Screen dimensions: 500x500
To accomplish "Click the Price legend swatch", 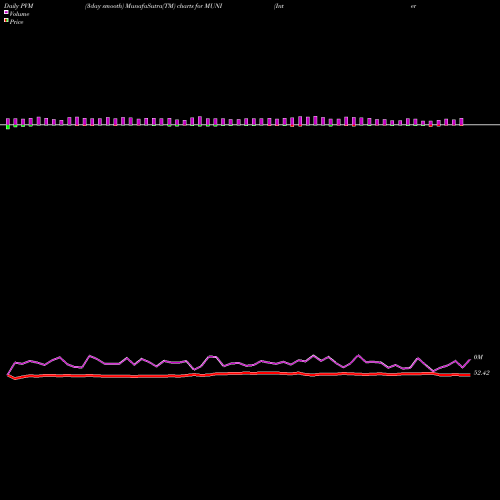I will coord(6,20).
